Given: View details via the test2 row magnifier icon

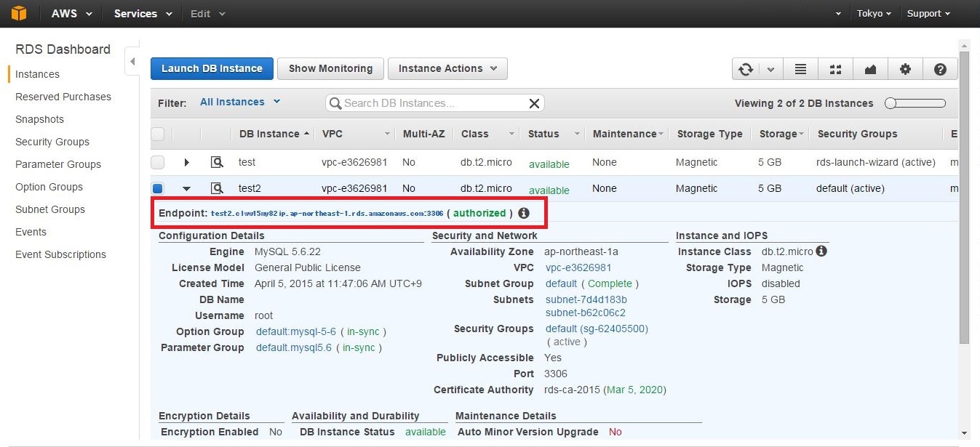Looking at the screenshot, I should click(x=217, y=188).
